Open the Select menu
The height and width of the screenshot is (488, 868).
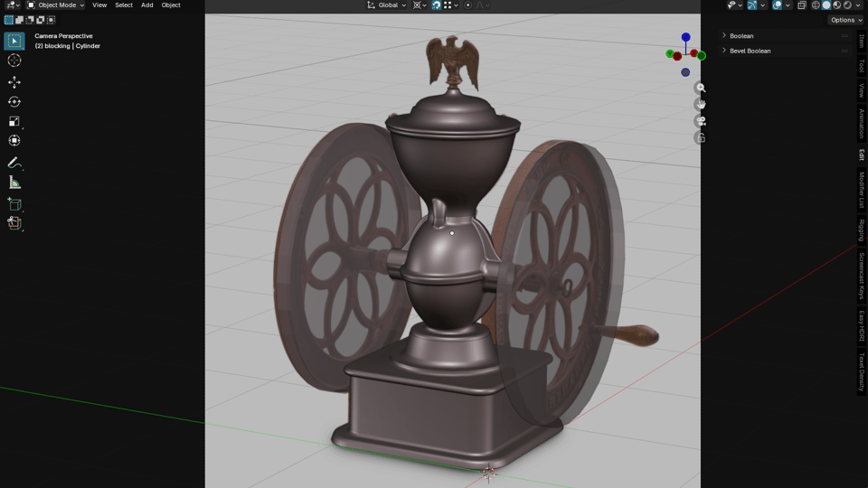coord(124,5)
